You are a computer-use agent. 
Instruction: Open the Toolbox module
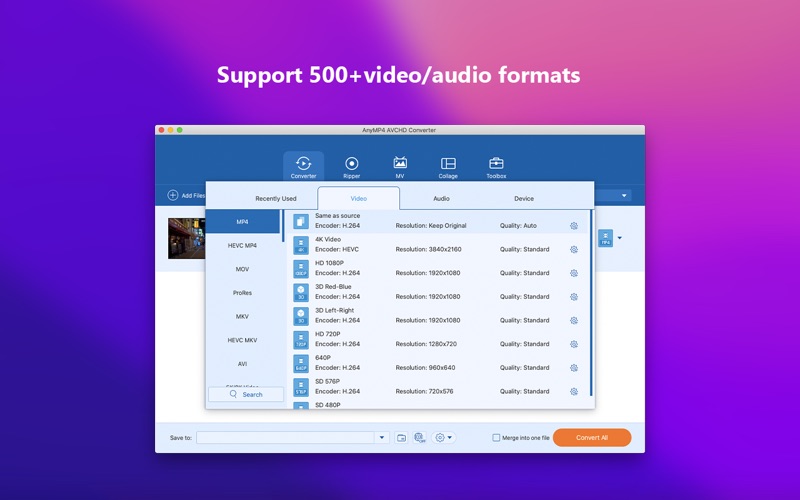tap(496, 166)
